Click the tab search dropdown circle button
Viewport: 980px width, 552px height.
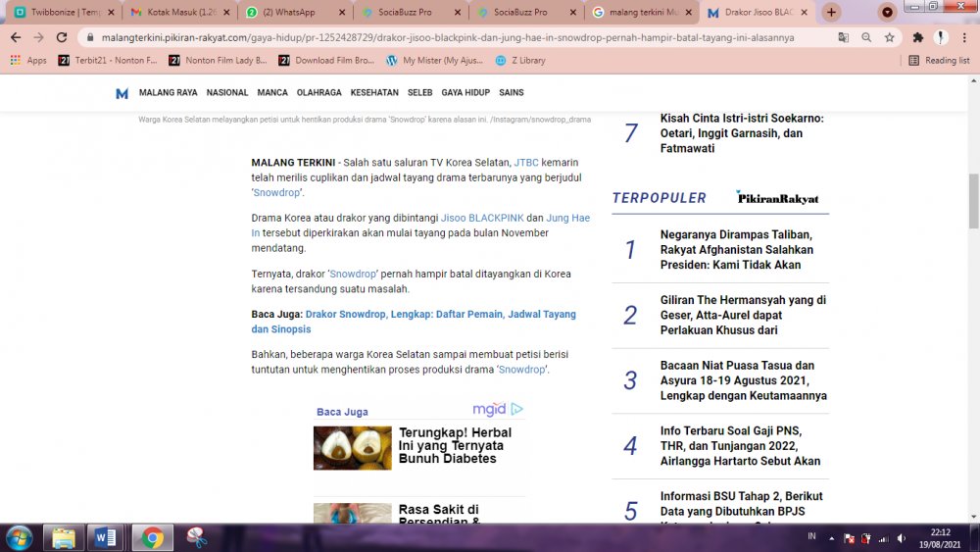[x=887, y=12]
